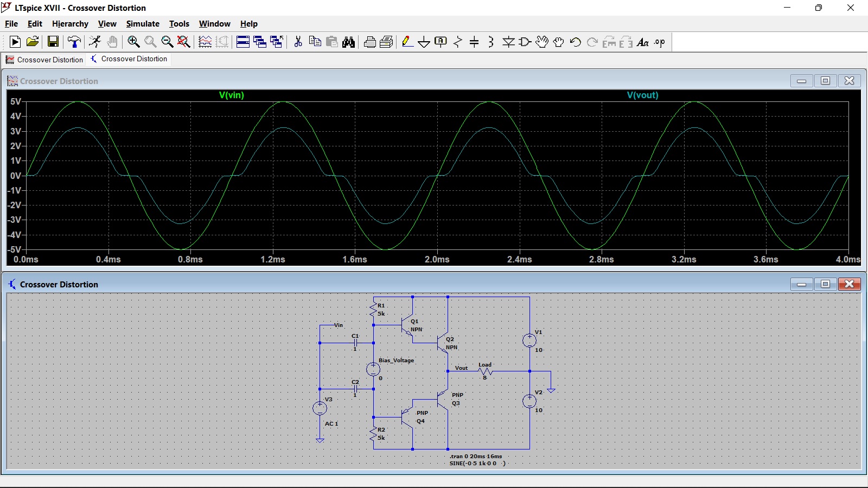
Task: Select the Drag closed-hand tool
Action: click(559, 42)
